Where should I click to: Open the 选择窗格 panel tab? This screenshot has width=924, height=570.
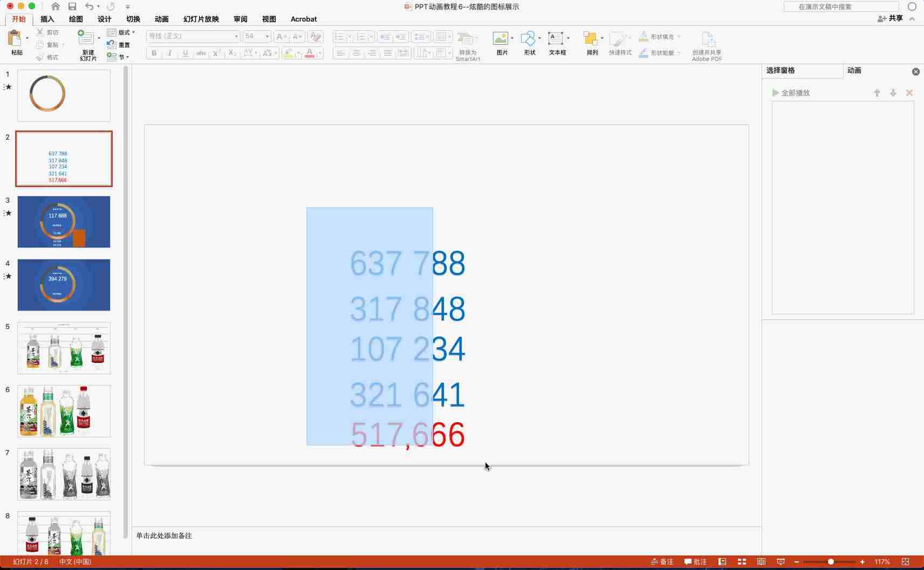781,71
